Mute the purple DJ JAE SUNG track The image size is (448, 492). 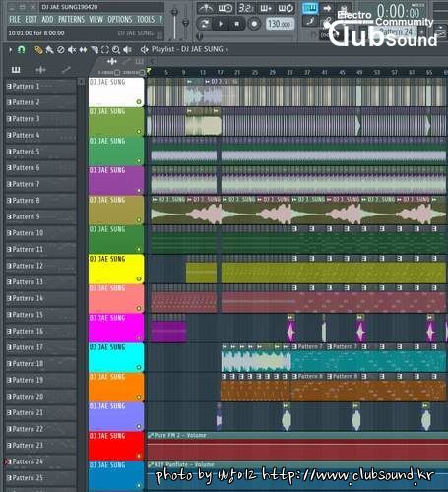coord(139,191)
